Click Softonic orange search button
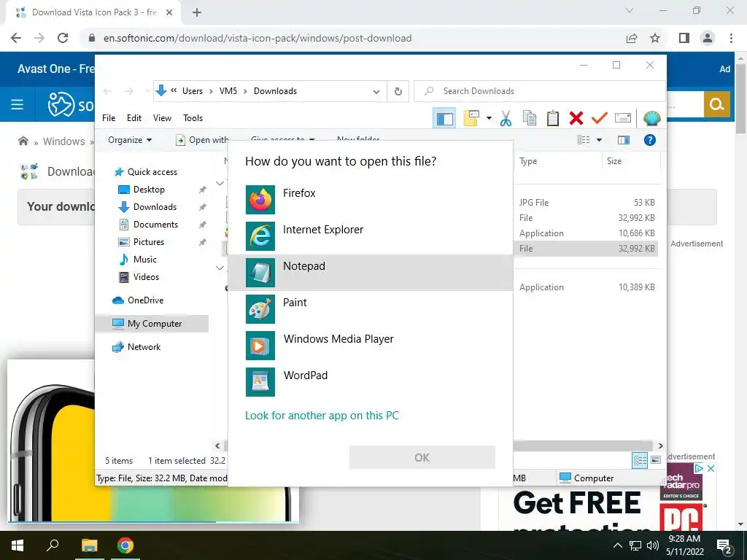747x560 pixels. [716, 104]
